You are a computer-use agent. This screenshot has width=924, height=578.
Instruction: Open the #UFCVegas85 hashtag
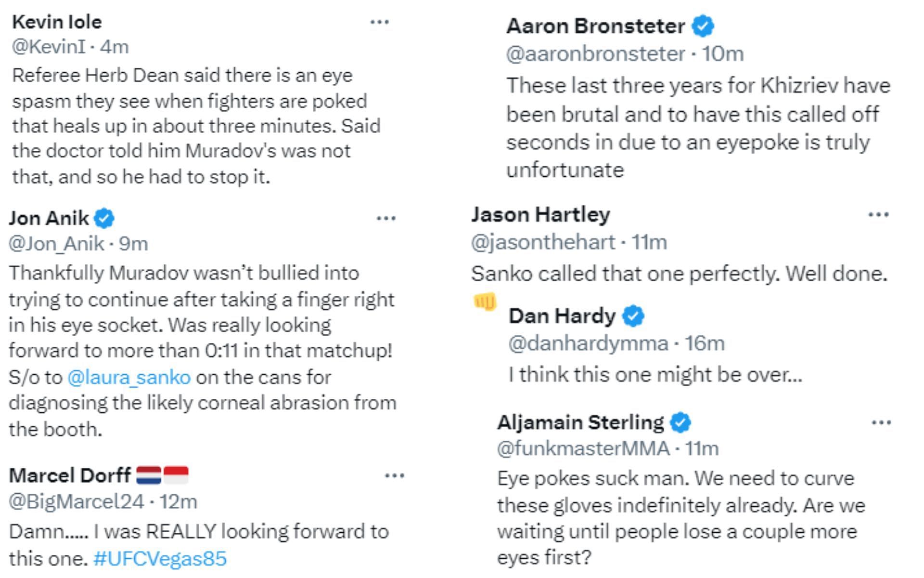(160, 559)
